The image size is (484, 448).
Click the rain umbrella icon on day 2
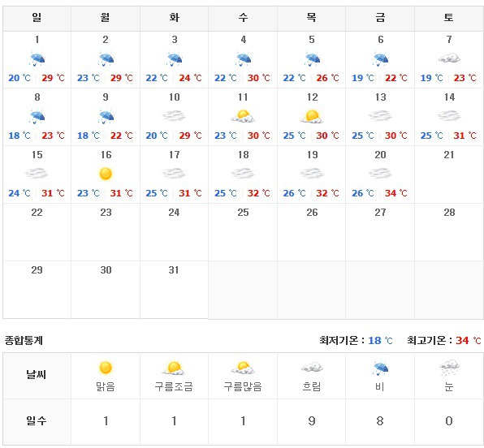[x=106, y=59]
